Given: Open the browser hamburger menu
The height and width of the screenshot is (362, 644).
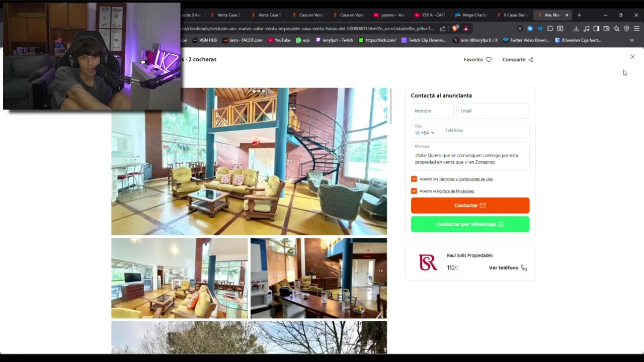Looking at the screenshot, I should (636, 29).
